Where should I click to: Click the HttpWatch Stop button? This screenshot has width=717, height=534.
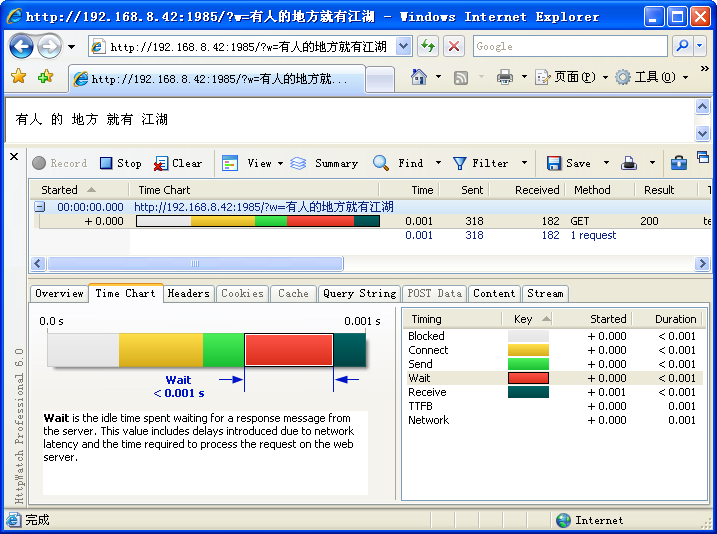tap(121, 163)
